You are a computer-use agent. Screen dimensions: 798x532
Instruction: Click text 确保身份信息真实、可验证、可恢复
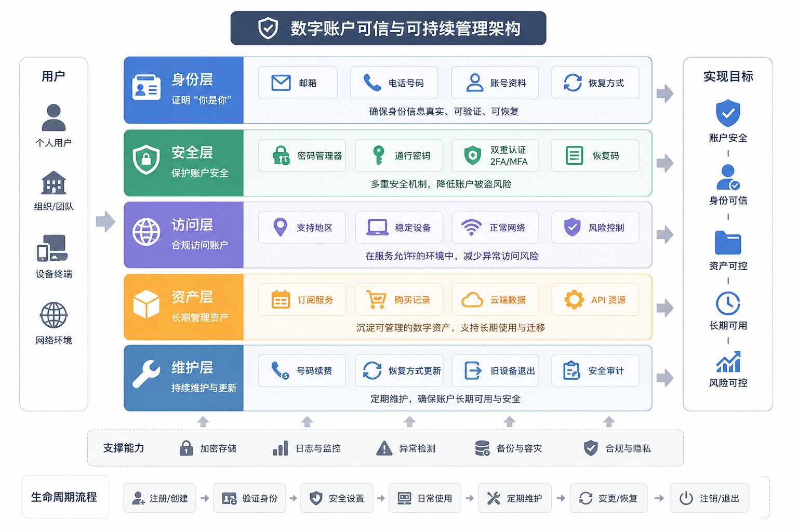444,111
